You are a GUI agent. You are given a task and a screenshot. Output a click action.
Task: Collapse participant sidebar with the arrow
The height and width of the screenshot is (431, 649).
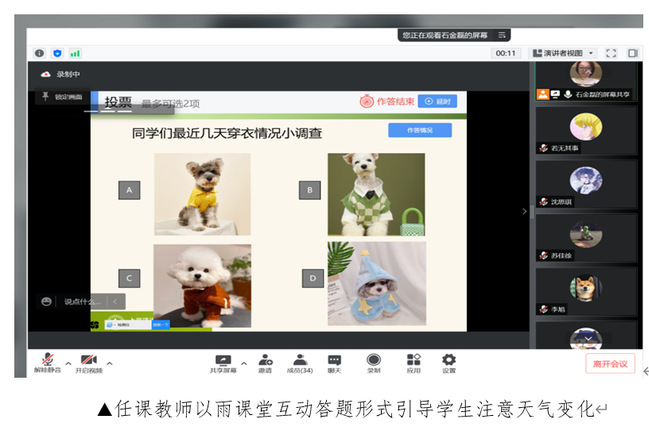(525, 211)
